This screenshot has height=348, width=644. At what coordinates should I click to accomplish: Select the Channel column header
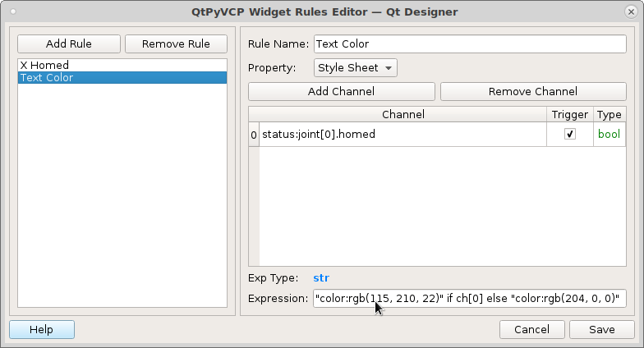pyautogui.click(x=402, y=115)
